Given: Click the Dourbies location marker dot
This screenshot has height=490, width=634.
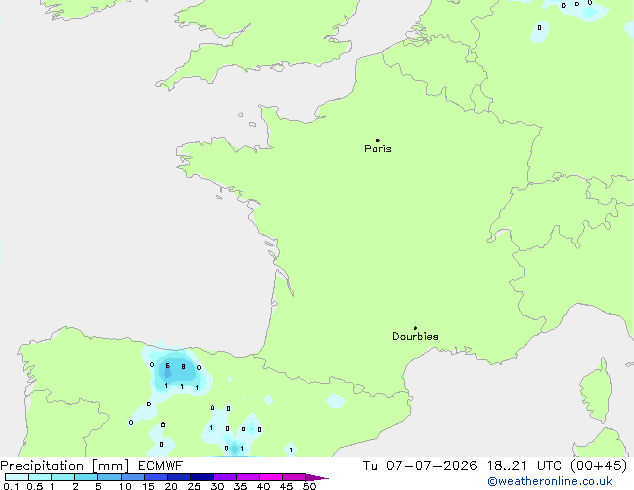Looking at the screenshot, I should pos(415,328).
